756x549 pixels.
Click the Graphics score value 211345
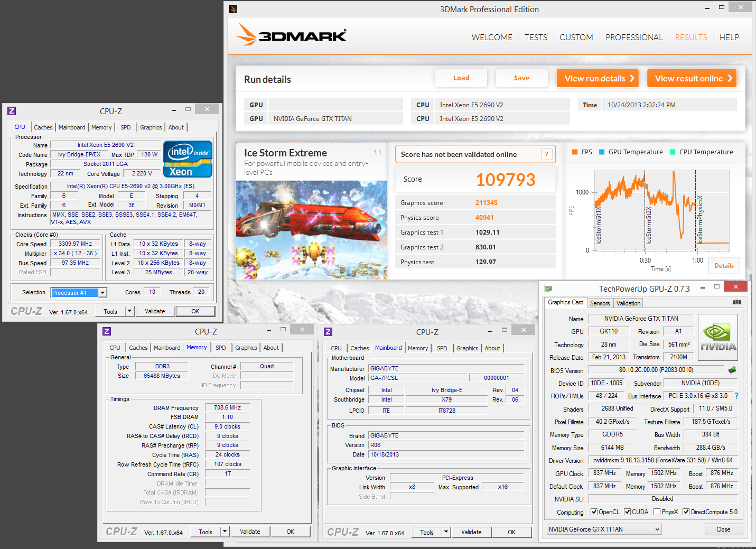pyautogui.click(x=486, y=203)
